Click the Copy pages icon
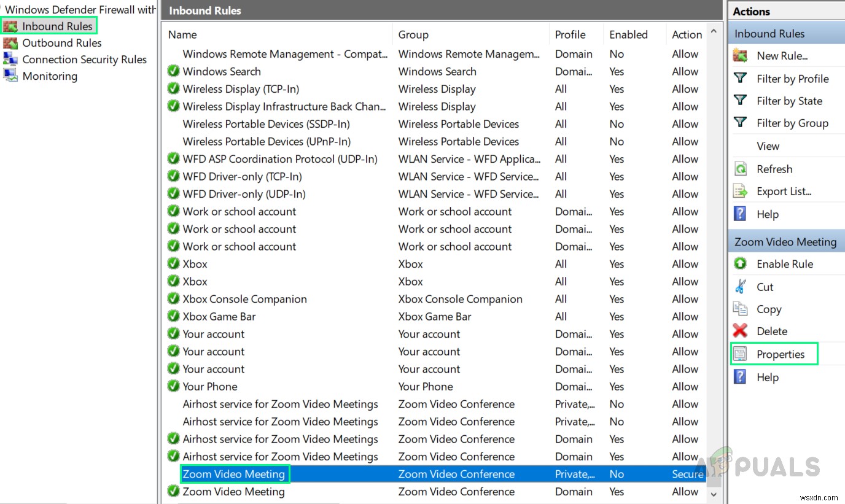This screenshot has height=504, width=845. tap(741, 309)
